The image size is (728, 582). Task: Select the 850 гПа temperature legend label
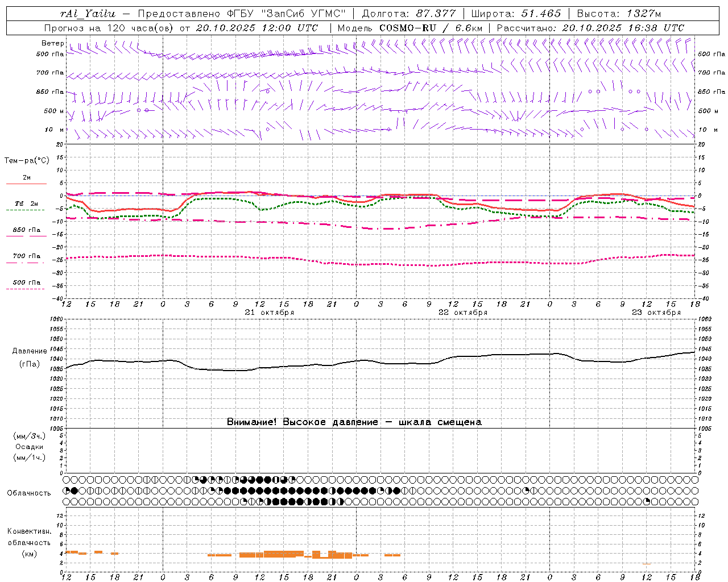tap(27, 230)
